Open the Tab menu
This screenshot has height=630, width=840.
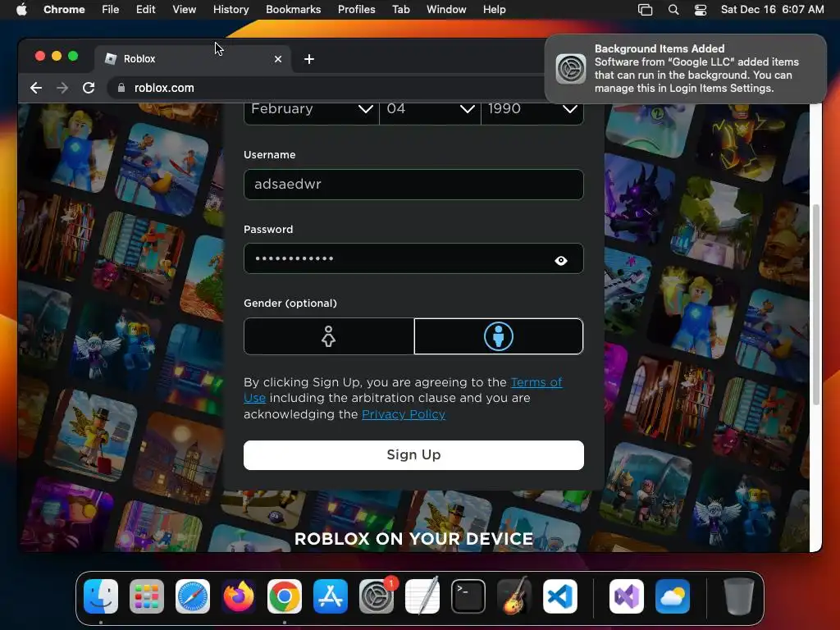tap(400, 10)
